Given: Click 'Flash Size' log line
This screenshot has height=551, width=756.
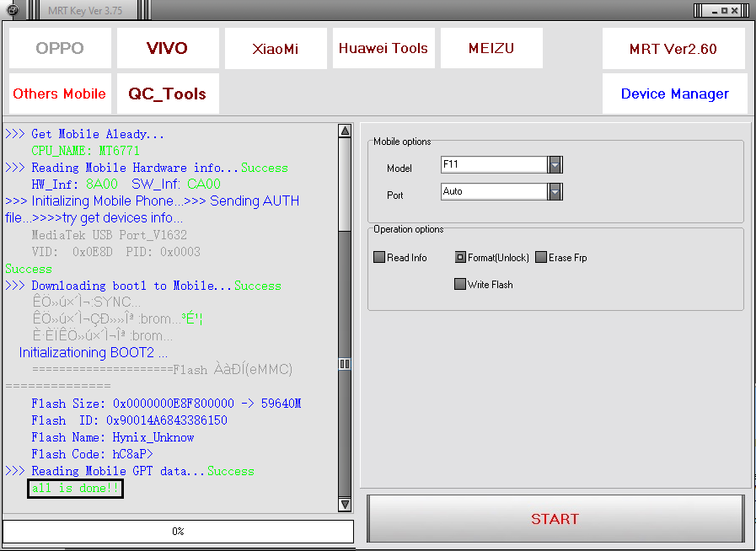Looking at the screenshot, I should pyautogui.click(x=166, y=404).
